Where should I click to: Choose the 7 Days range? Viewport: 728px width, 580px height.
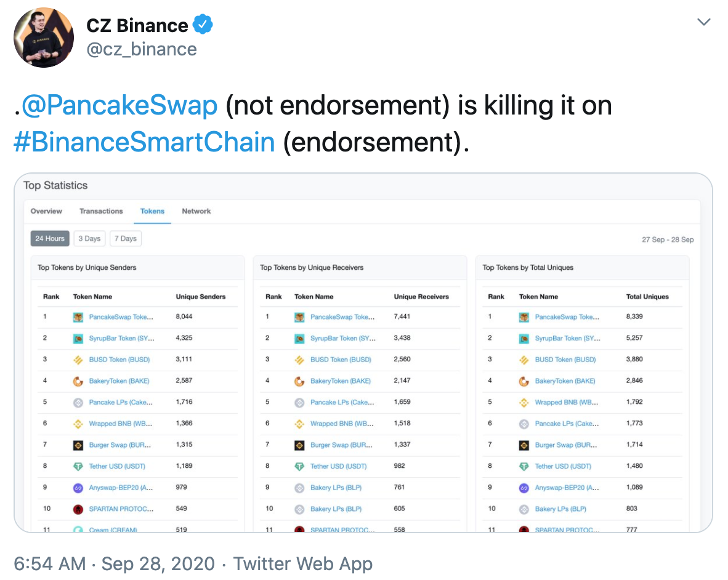pos(126,238)
